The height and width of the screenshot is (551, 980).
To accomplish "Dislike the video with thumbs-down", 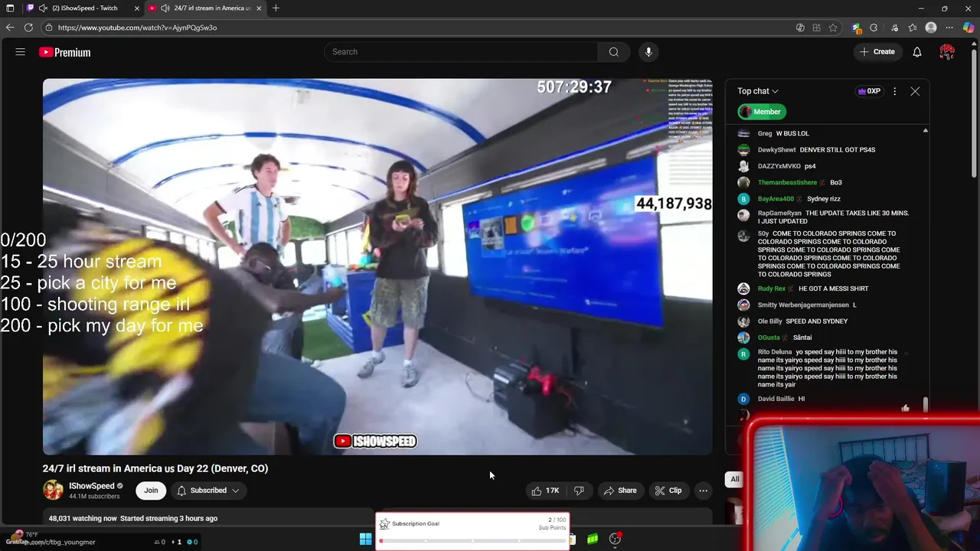I will 580,491.
